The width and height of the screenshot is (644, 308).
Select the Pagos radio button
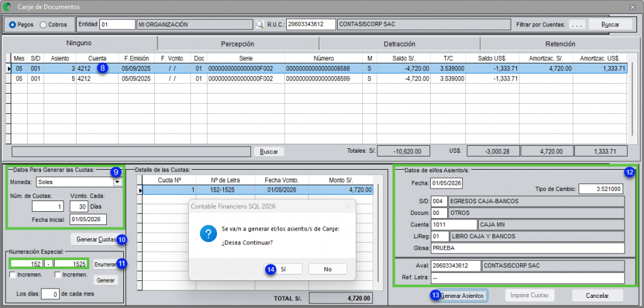[13, 25]
